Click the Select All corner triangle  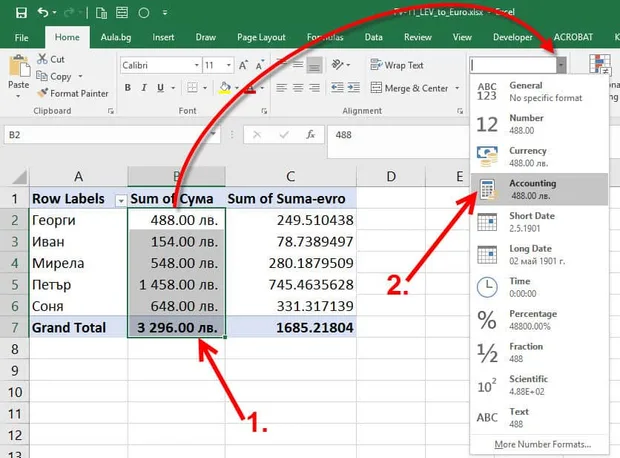coord(19,176)
